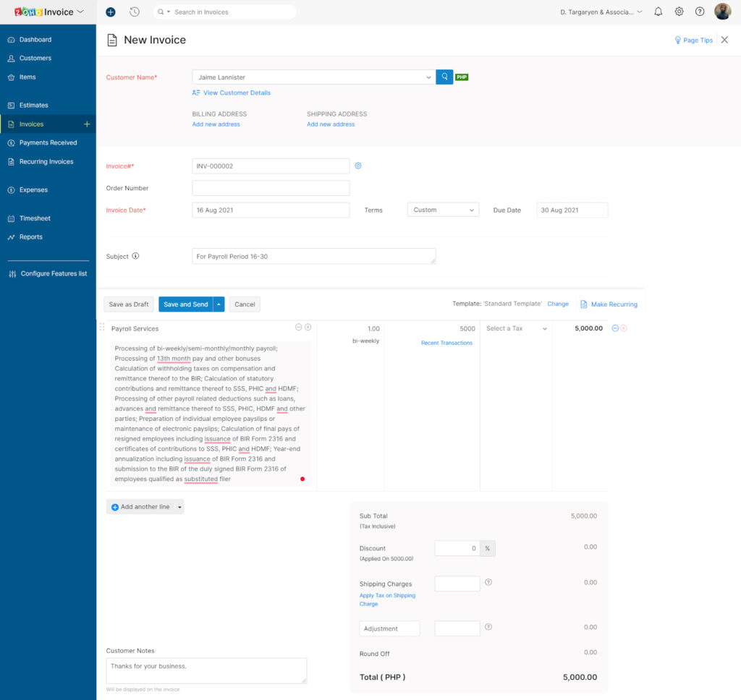741x700 pixels.
Task: Open the Select a Tax dropdown
Action: [x=516, y=328]
